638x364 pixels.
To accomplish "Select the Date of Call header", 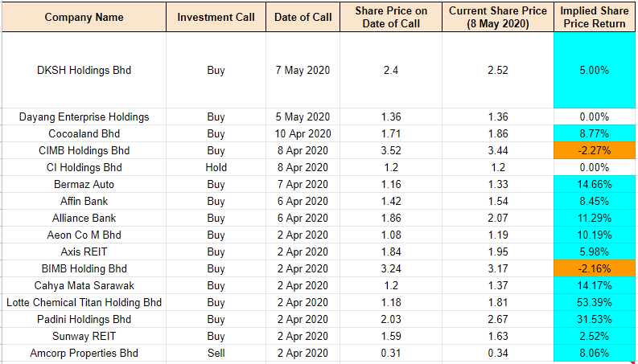I will [303, 17].
